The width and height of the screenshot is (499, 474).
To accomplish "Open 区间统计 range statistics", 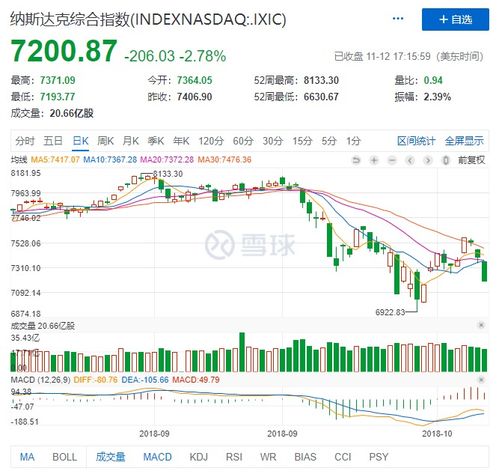I will tap(416, 141).
